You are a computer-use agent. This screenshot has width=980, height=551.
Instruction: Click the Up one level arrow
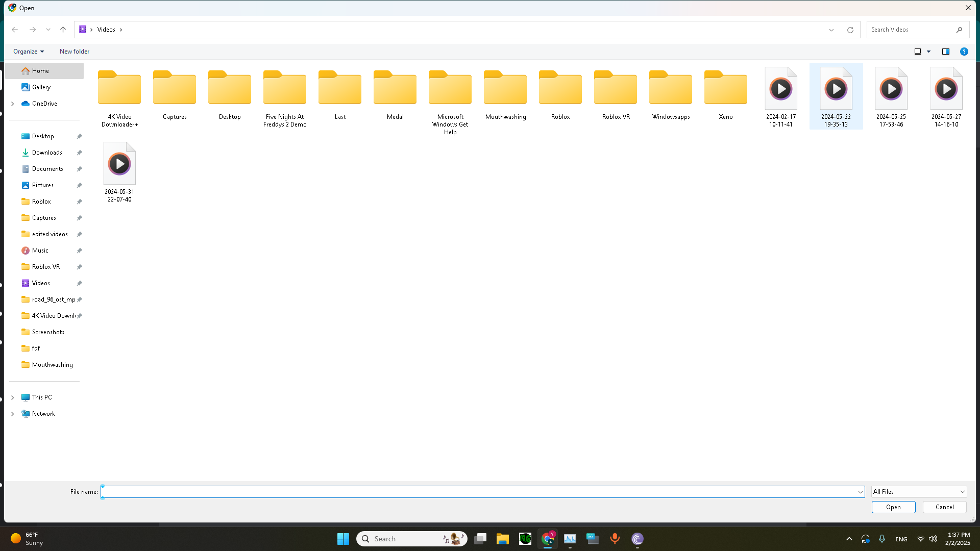[x=63, y=30]
